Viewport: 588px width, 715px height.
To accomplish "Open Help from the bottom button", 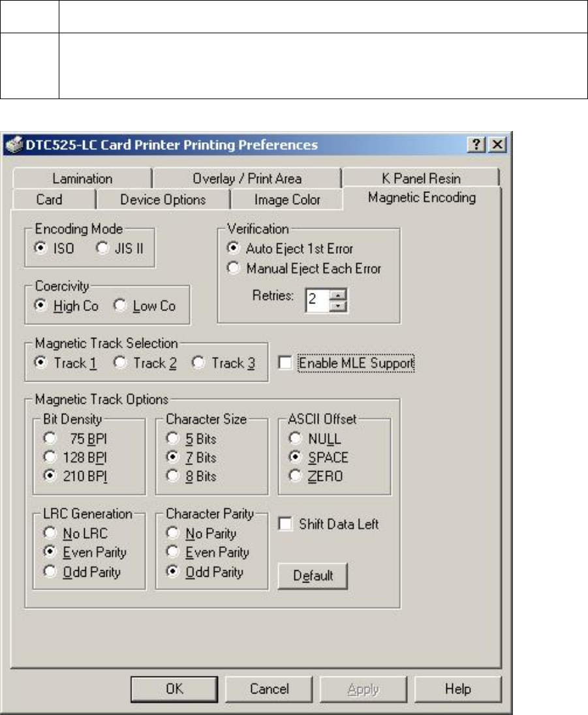I will 457,688.
